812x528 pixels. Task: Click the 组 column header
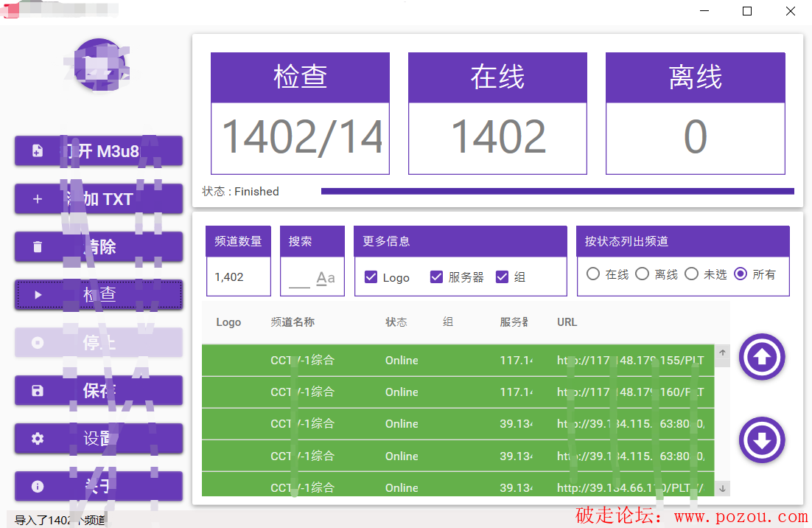click(x=448, y=322)
